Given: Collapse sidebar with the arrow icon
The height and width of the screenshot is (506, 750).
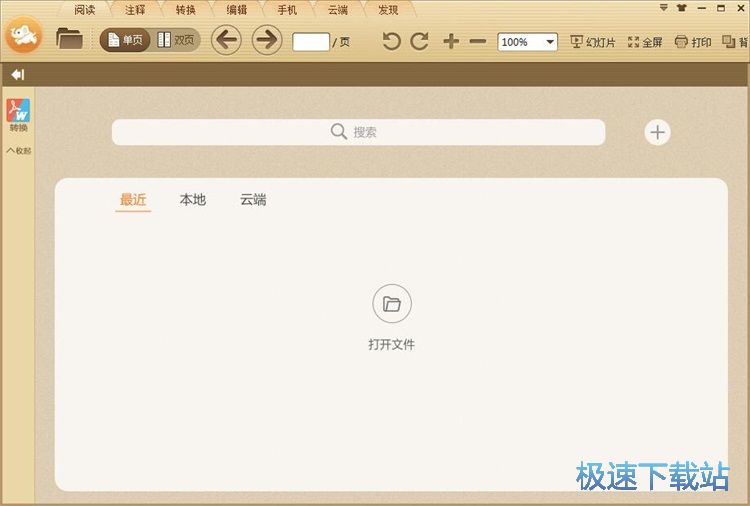Looking at the screenshot, I should tap(18, 75).
